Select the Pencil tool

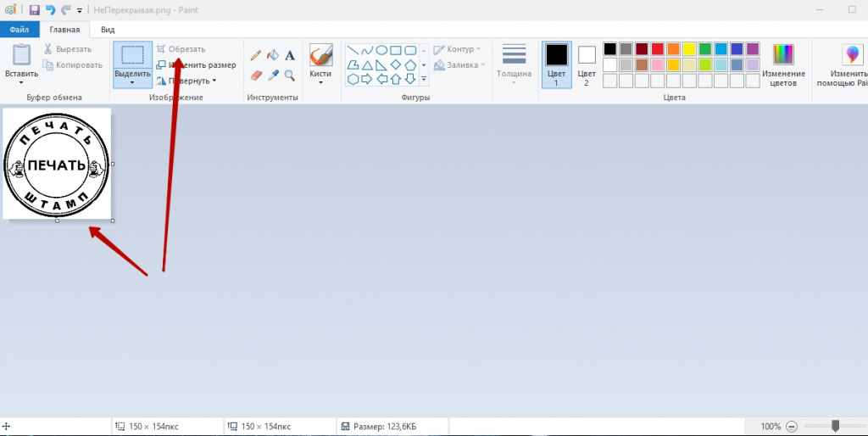tap(256, 55)
